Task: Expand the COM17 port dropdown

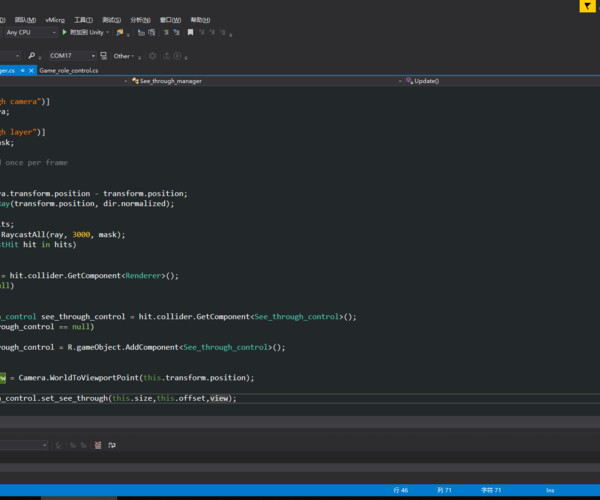Action: pyautogui.click(x=72, y=56)
